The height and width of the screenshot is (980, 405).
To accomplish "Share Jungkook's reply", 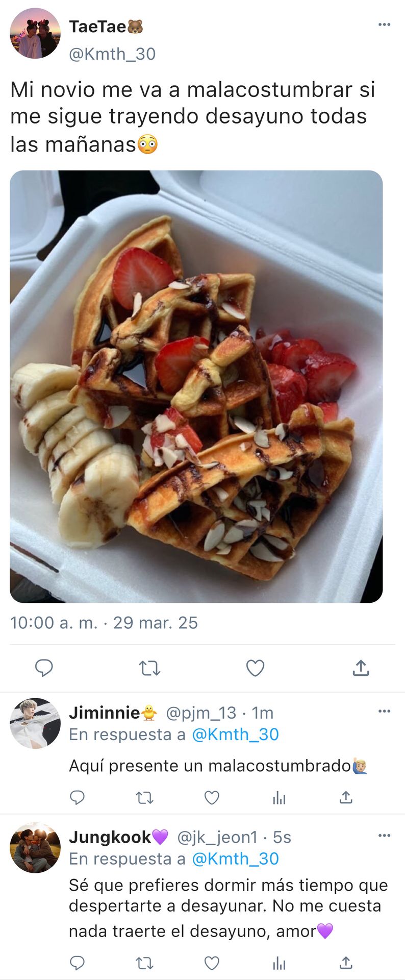I will [x=346, y=962].
